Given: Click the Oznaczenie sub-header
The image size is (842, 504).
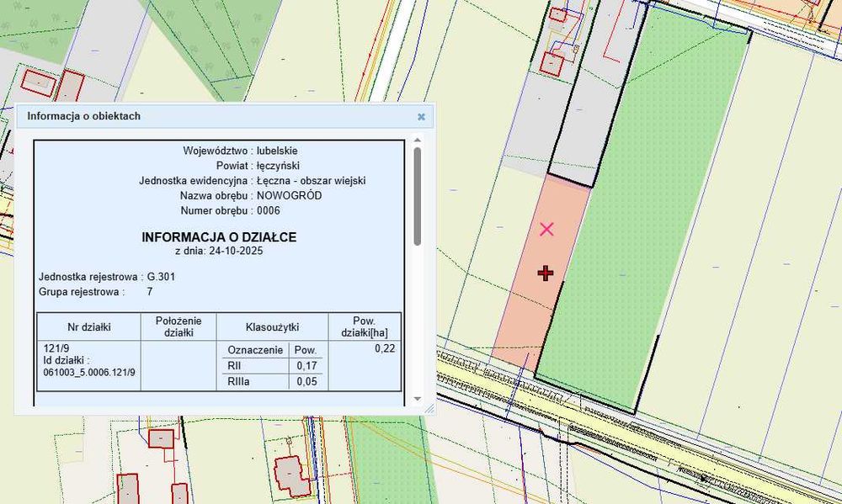Looking at the screenshot, I should (x=255, y=350).
